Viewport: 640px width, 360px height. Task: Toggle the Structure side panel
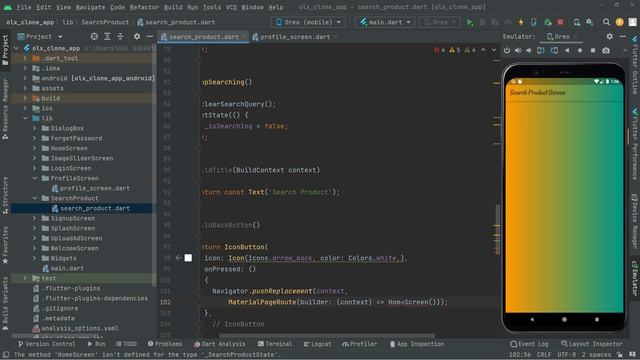(5, 195)
